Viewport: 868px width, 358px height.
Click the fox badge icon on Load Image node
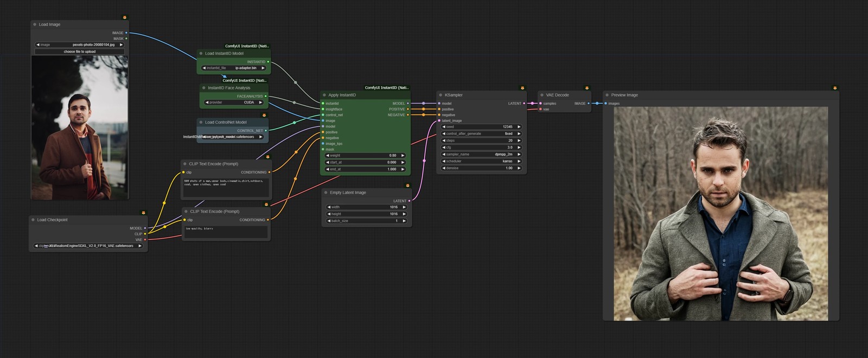click(125, 17)
